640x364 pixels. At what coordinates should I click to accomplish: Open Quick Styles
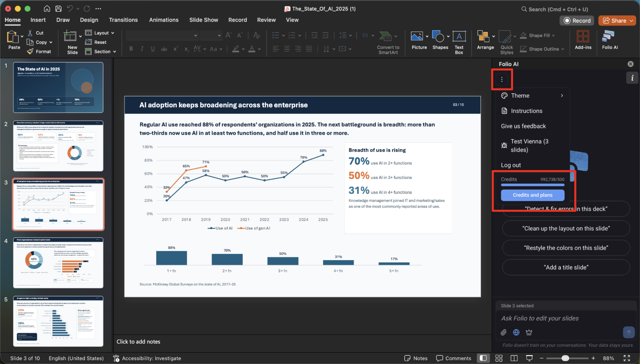click(x=507, y=43)
